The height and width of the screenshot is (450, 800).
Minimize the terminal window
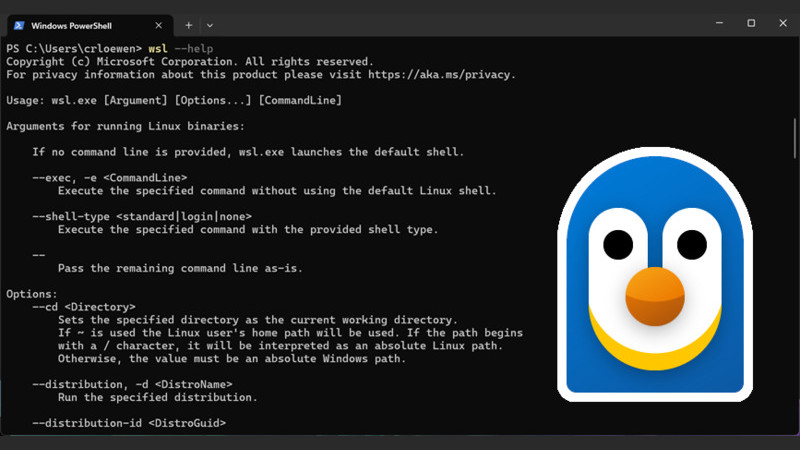click(x=719, y=23)
